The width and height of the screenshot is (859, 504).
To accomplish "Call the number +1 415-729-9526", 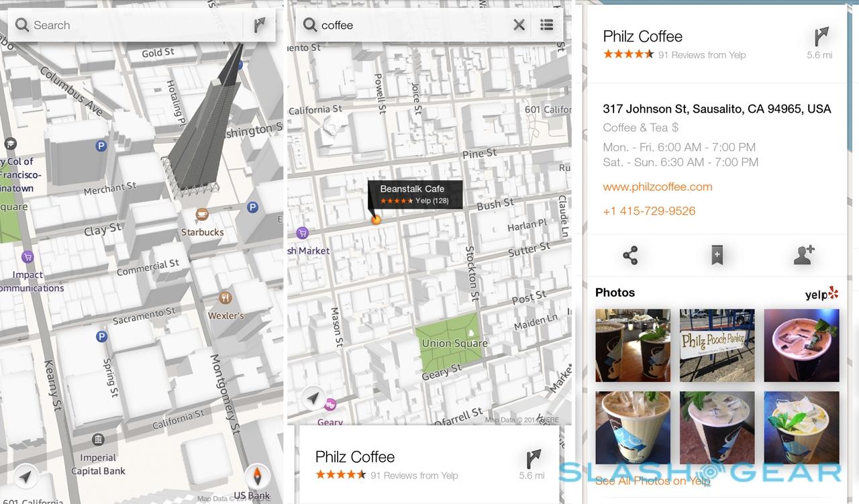I will [649, 211].
